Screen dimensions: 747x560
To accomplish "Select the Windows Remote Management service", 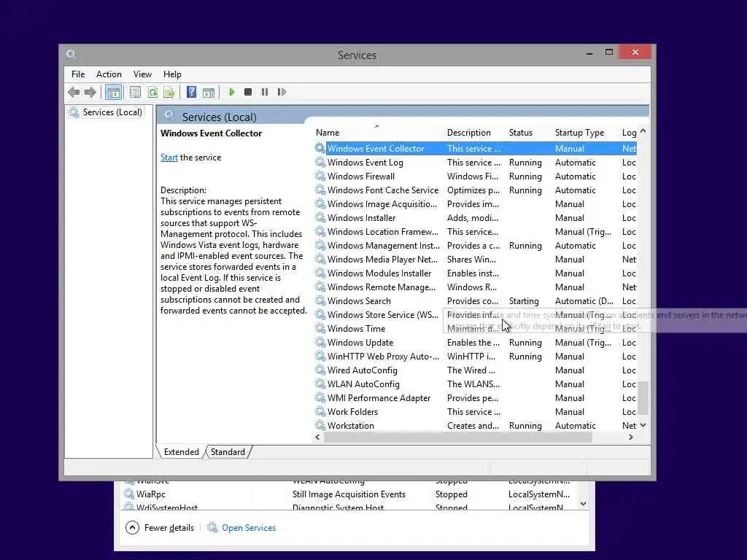I will [475, 287].
